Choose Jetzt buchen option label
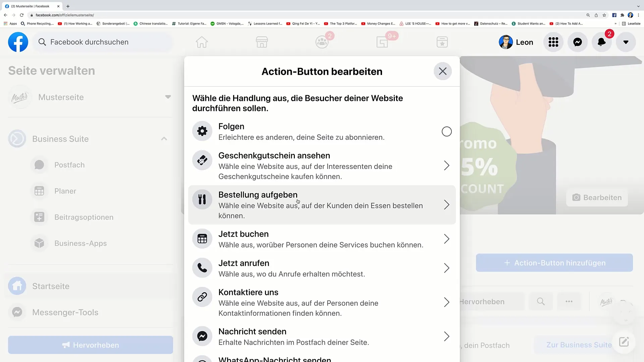 [243, 234]
